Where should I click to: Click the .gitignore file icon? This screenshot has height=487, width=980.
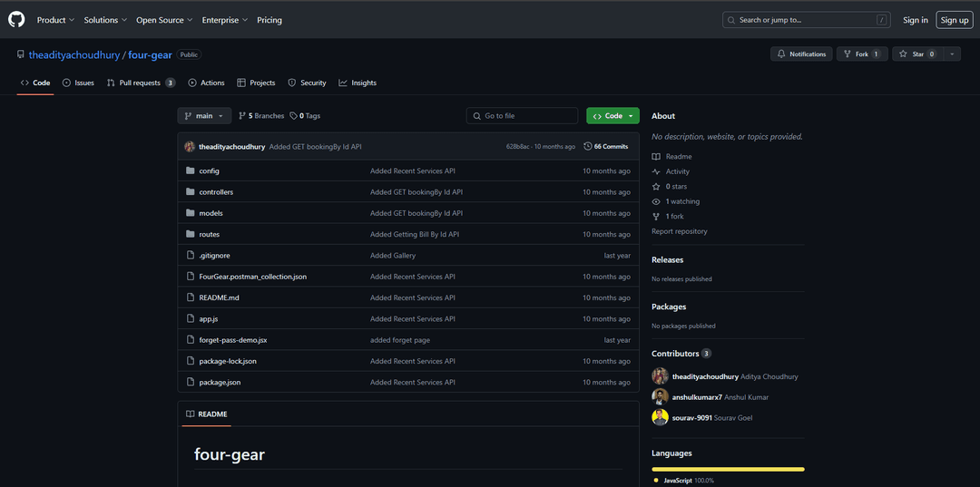pyautogui.click(x=191, y=256)
